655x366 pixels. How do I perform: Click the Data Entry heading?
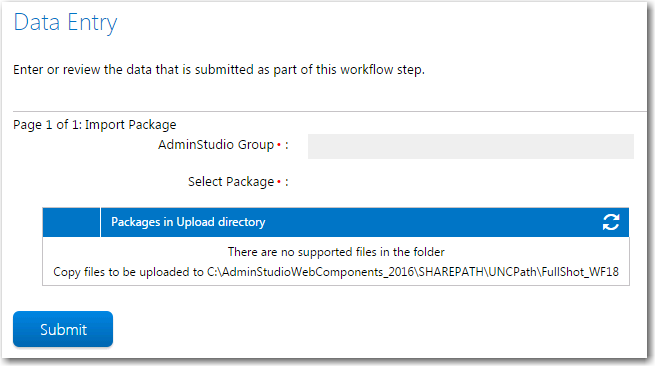click(x=65, y=23)
